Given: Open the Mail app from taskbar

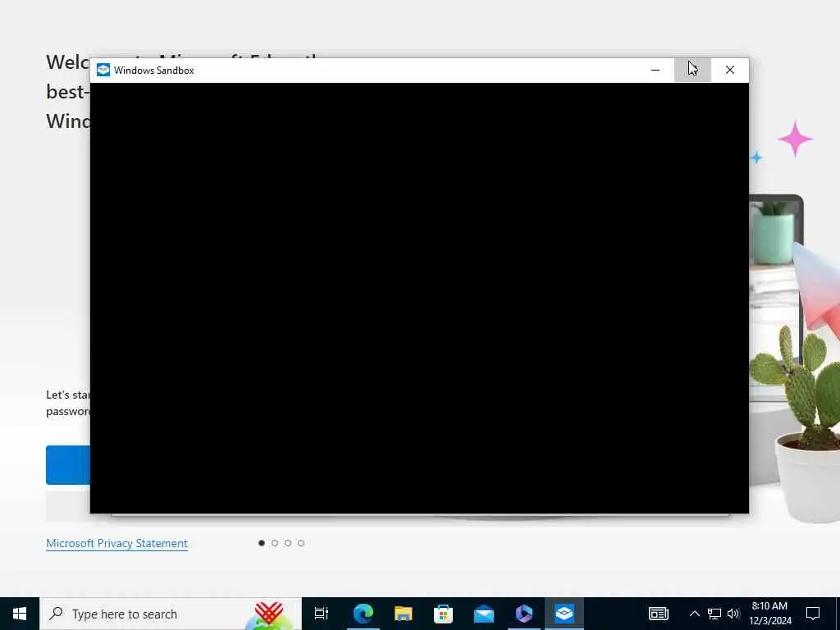Looking at the screenshot, I should [484, 614].
